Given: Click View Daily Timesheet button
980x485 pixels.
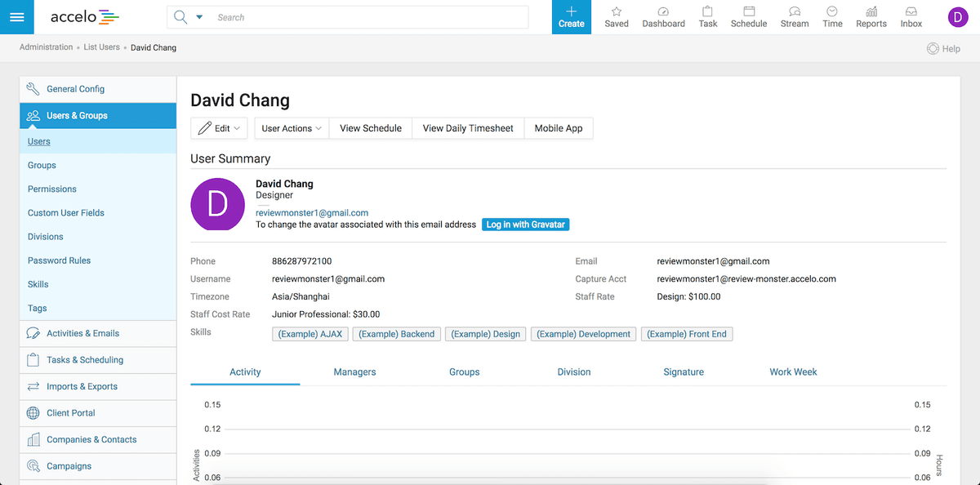Looking at the screenshot, I should click(x=468, y=128).
